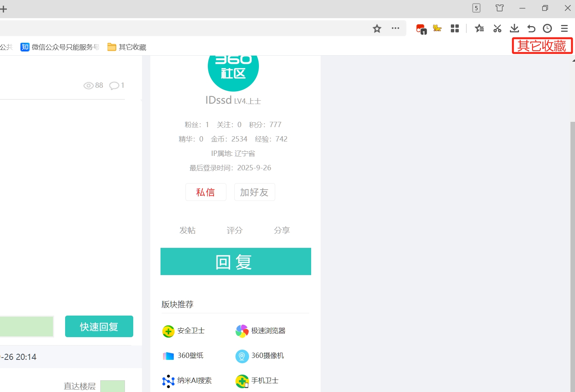Open browsing history clock icon
This screenshot has height=392, width=575.
click(547, 28)
